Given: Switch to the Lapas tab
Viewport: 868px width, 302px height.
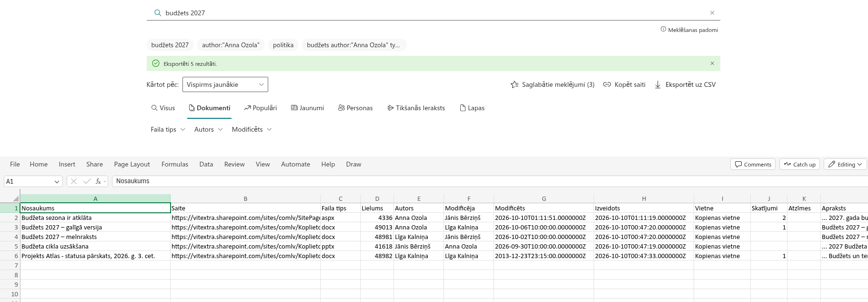Looking at the screenshot, I should coord(472,108).
